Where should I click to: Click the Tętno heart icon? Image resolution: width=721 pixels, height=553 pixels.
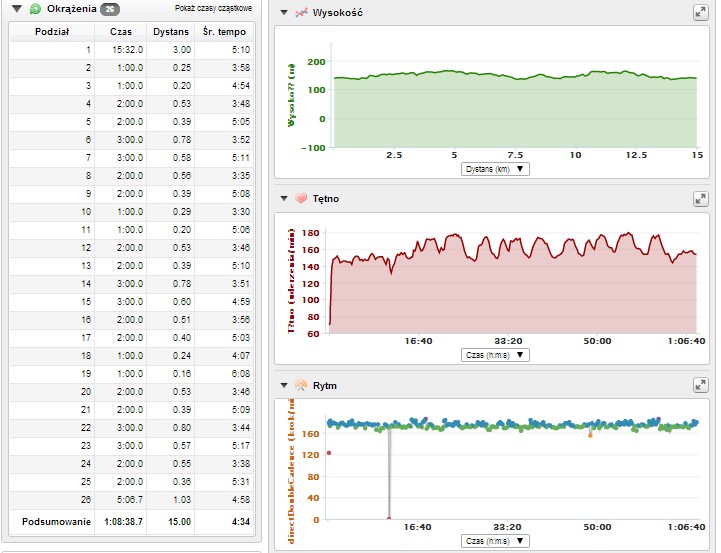tap(301, 199)
